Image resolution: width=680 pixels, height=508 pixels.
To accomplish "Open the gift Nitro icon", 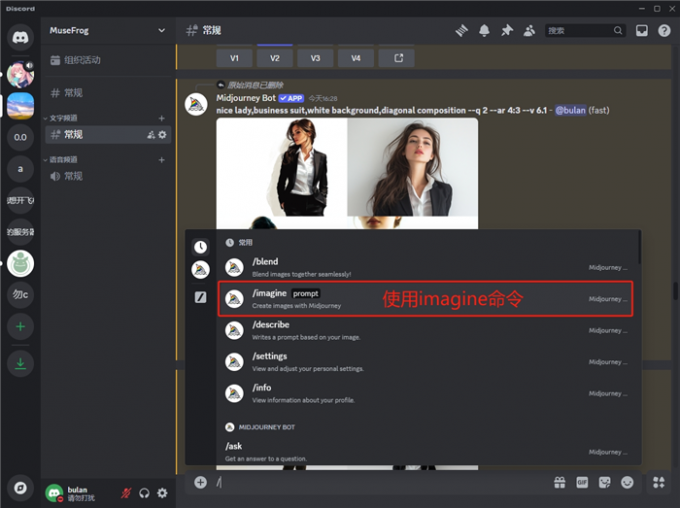I will (559, 482).
